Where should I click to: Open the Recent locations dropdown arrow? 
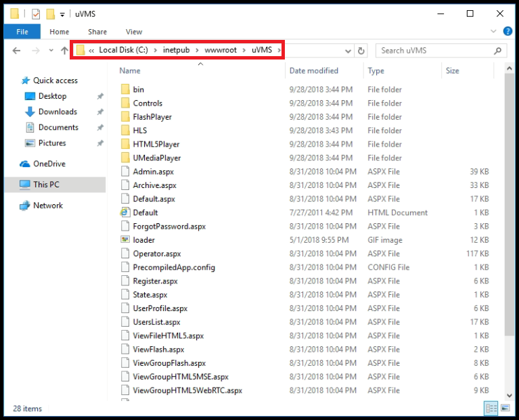coord(51,51)
